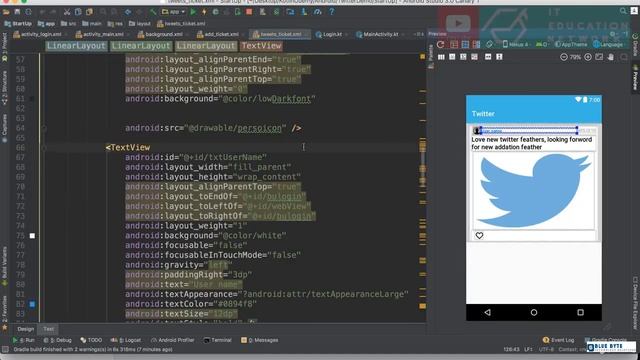
Task: Click the Save All disk icon
Action: tap(18, 12)
